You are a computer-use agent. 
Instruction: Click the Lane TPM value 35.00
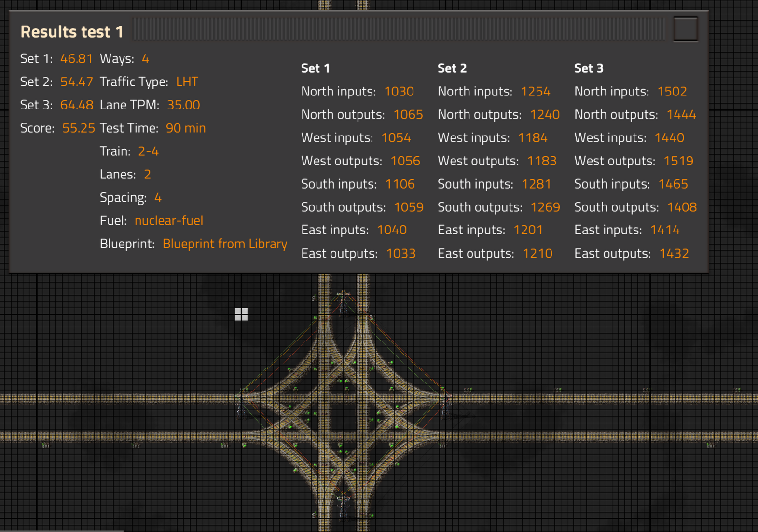tap(183, 105)
